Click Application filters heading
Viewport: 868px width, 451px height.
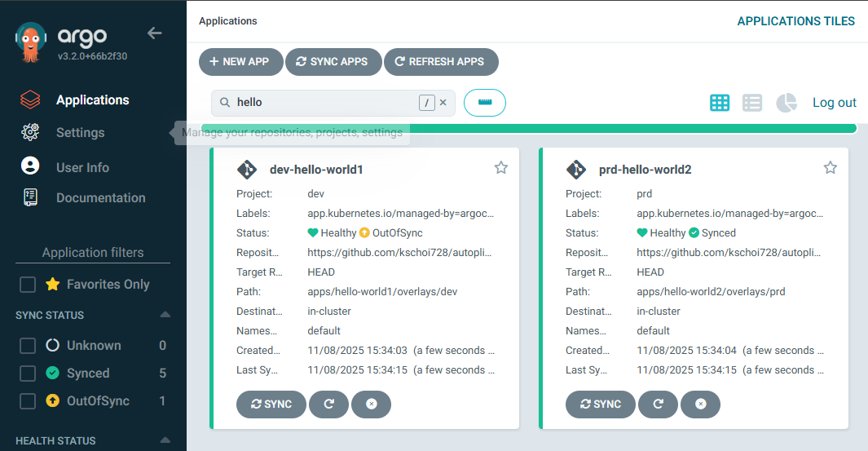tap(93, 253)
